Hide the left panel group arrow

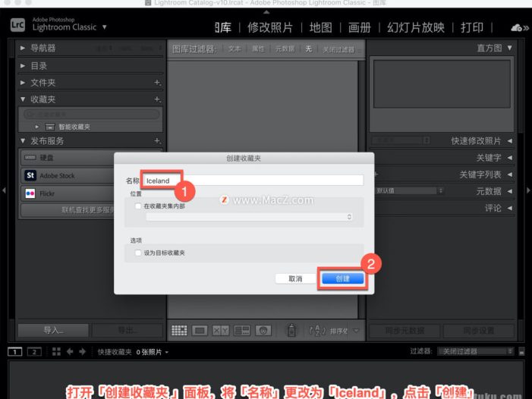tap(4, 190)
